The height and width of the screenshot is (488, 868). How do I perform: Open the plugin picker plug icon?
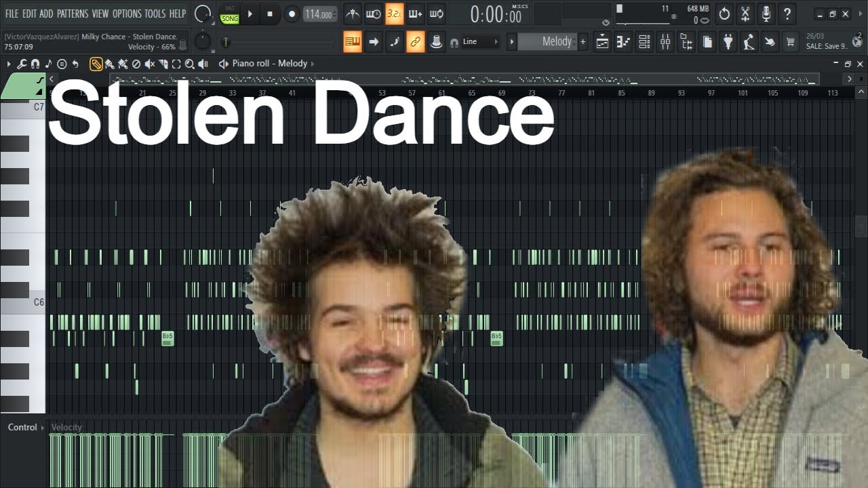click(728, 42)
